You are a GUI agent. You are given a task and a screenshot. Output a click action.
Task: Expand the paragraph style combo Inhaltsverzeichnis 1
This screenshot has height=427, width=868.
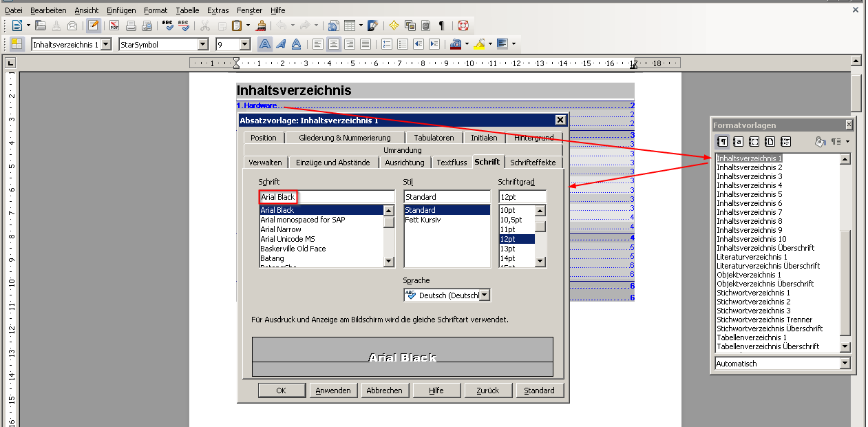[106, 44]
